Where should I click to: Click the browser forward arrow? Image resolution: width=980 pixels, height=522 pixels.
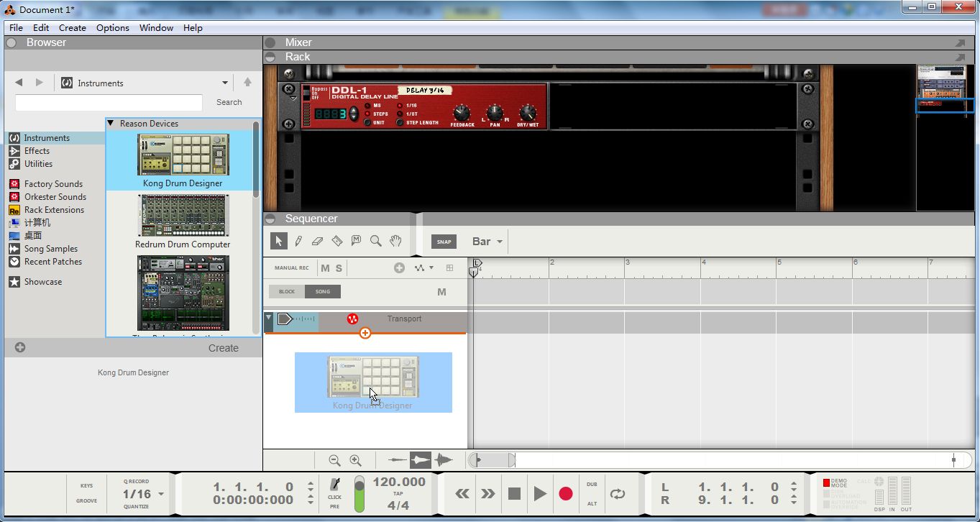40,83
